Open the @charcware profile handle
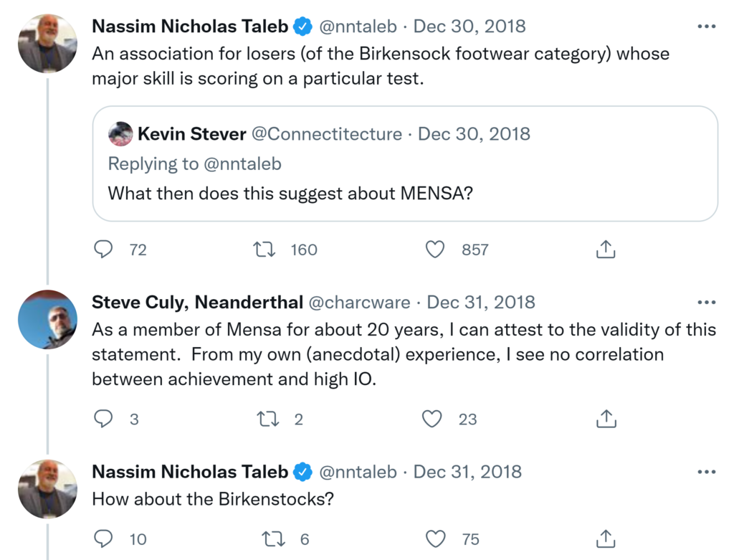The width and height of the screenshot is (734, 560). click(359, 302)
